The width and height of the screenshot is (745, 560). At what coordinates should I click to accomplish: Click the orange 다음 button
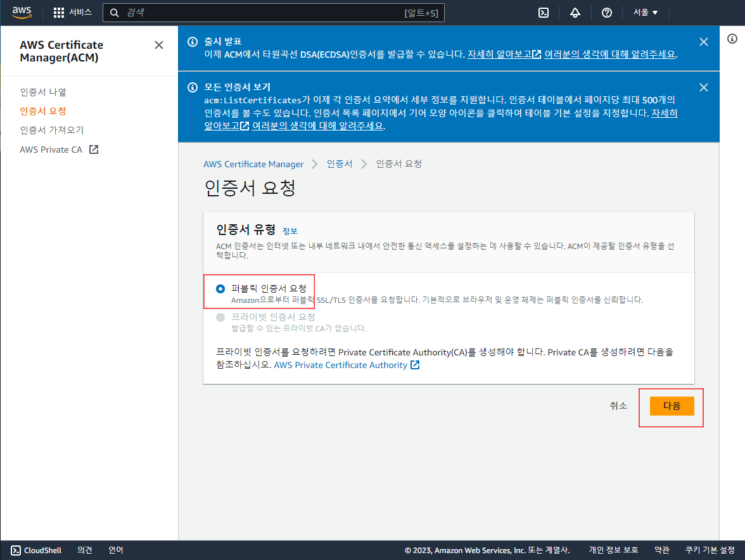point(672,405)
